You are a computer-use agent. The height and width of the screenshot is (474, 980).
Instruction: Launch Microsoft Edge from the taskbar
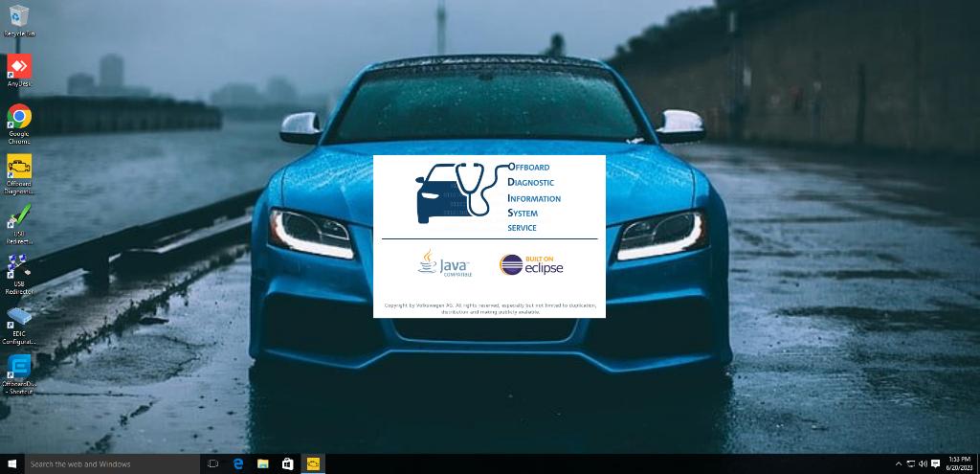click(238, 464)
